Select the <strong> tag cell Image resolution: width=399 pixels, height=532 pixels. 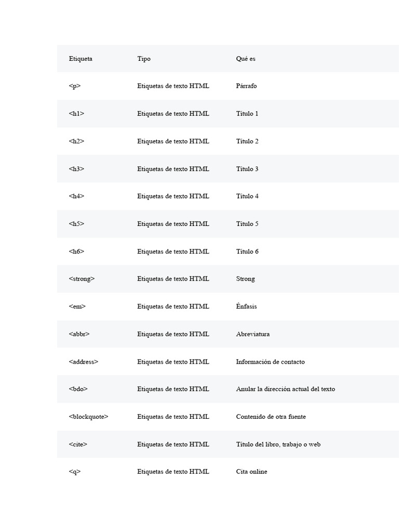pos(82,279)
